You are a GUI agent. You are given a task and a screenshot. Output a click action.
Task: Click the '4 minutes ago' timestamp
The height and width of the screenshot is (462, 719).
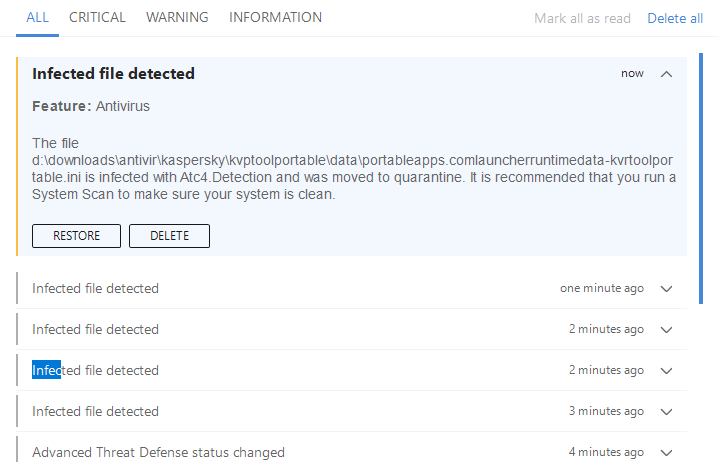606,452
